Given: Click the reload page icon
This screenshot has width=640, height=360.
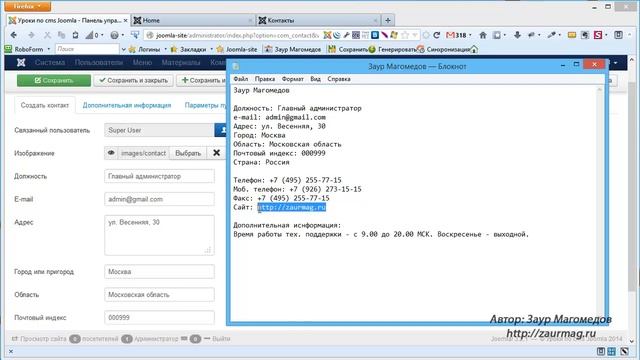Looking at the screenshot, I should (437, 35).
